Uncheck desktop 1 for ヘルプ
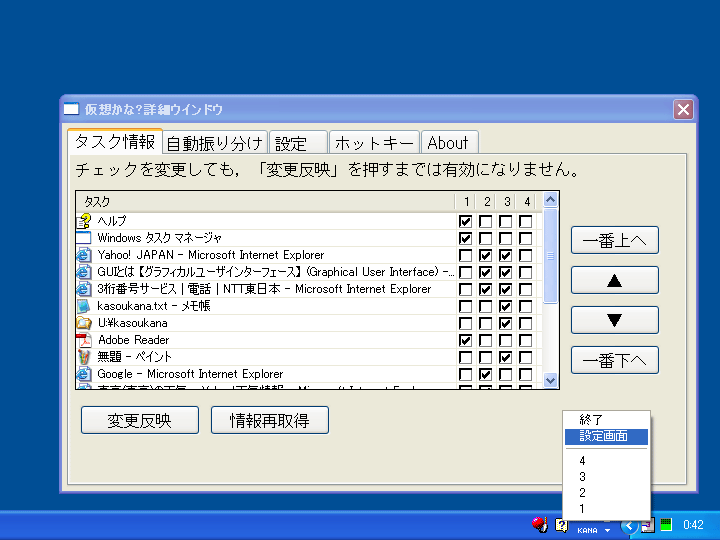The height and width of the screenshot is (540, 720). (465, 221)
